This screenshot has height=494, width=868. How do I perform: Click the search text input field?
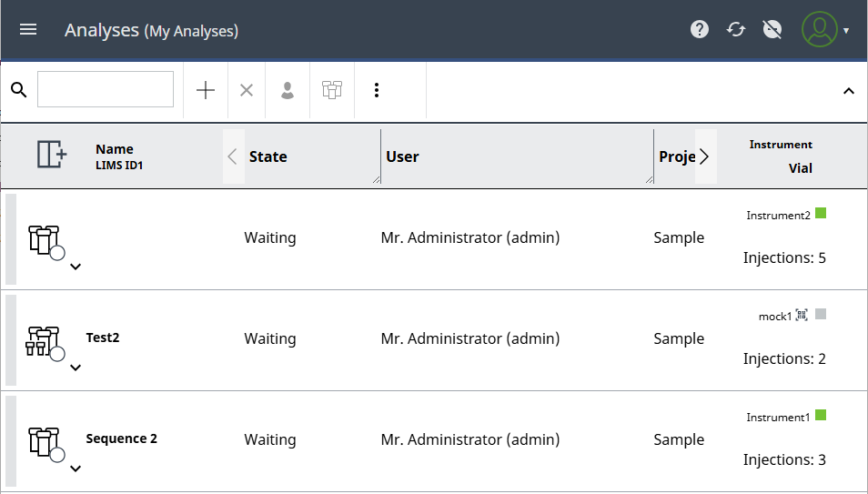coord(106,89)
